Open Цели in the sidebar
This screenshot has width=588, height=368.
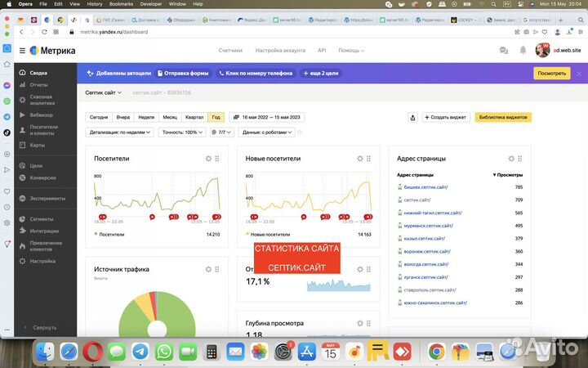click(x=36, y=165)
